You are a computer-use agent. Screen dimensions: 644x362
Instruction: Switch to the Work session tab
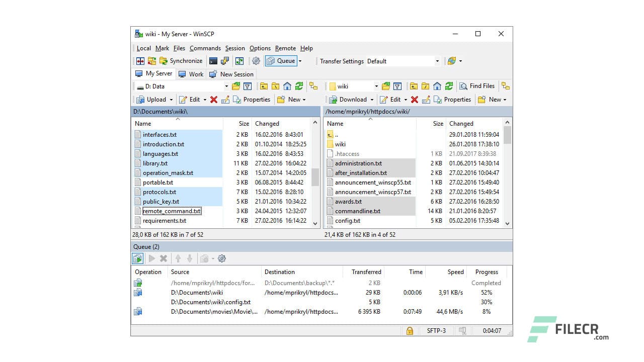coord(192,74)
